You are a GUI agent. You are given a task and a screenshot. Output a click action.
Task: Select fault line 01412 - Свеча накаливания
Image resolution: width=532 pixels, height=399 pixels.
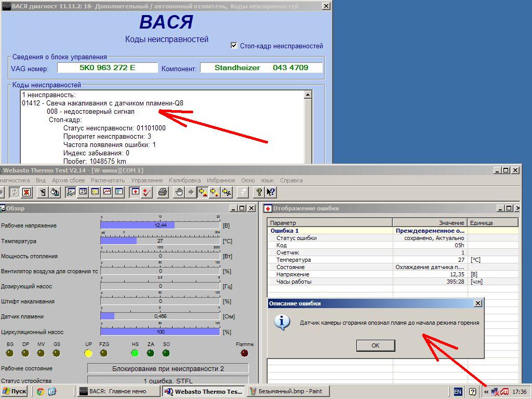coord(102,103)
